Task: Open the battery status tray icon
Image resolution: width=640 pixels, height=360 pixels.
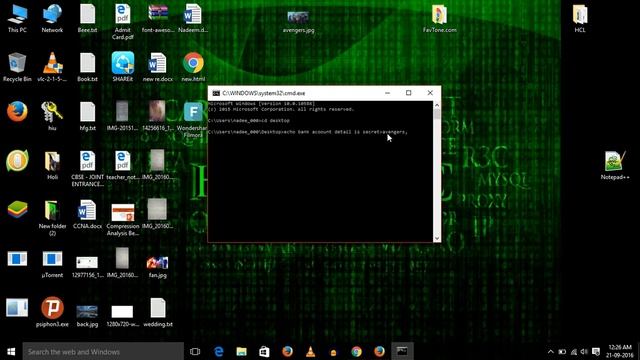Action: 562,351
